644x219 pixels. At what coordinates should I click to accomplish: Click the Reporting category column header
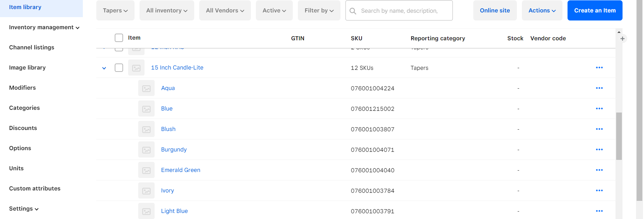tap(438, 38)
